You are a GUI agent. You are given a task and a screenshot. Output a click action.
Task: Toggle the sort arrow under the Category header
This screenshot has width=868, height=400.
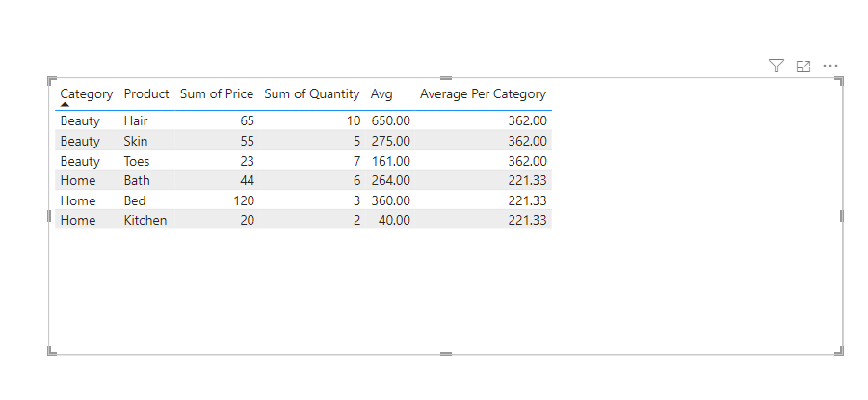click(x=66, y=104)
